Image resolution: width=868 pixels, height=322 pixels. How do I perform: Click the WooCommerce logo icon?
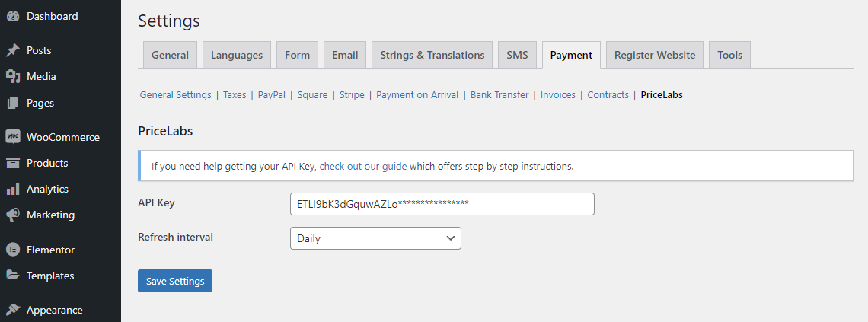click(13, 137)
